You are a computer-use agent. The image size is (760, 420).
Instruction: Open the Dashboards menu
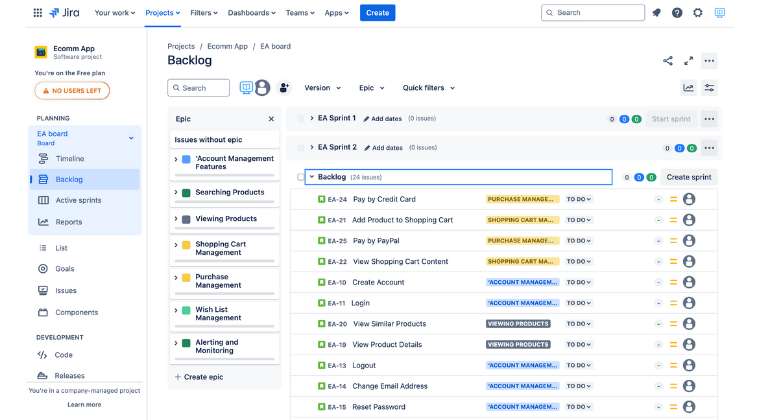click(x=252, y=13)
